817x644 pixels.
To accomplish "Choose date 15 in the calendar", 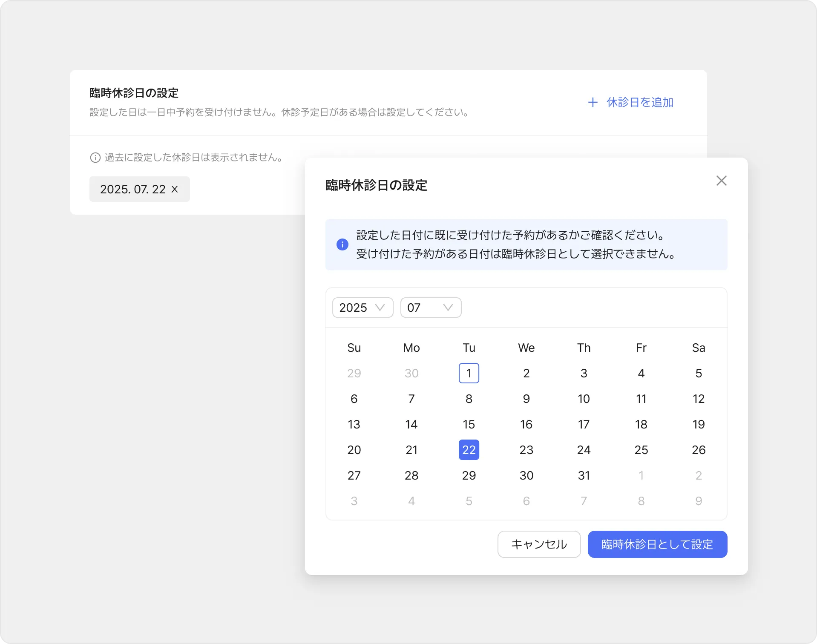I will point(469,424).
